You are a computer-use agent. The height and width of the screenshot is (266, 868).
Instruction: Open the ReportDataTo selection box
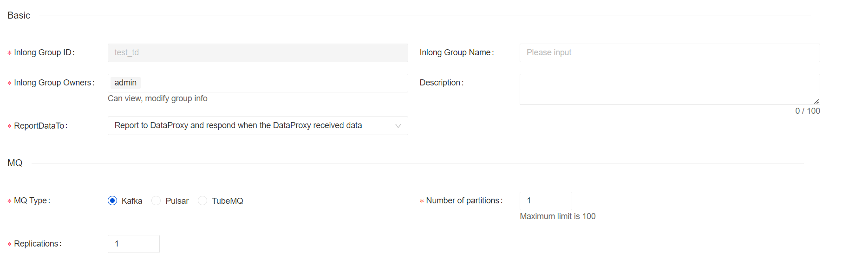coord(251,126)
